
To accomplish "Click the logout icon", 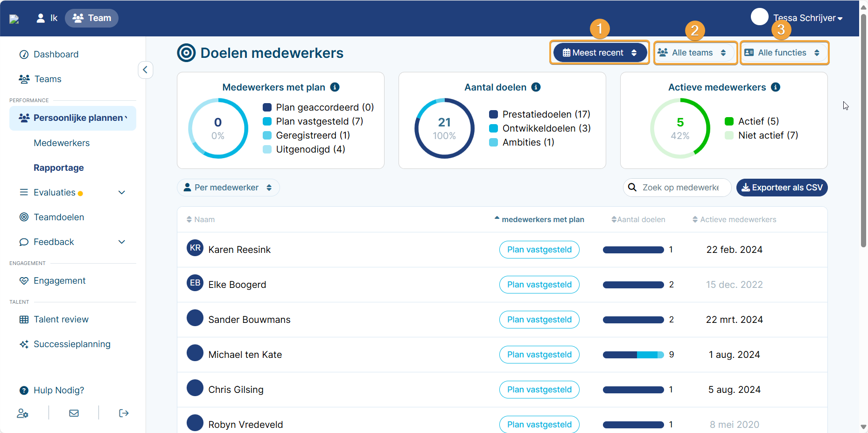I will (124, 413).
